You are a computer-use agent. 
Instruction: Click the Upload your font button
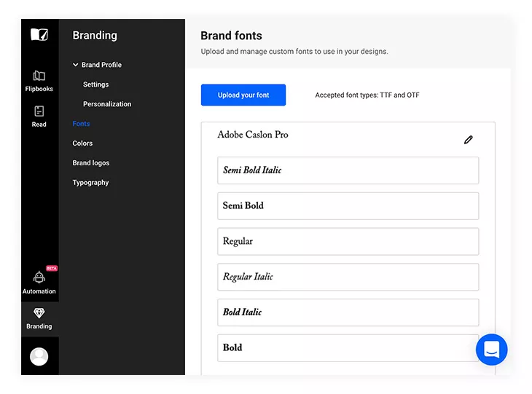(x=243, y=95)
